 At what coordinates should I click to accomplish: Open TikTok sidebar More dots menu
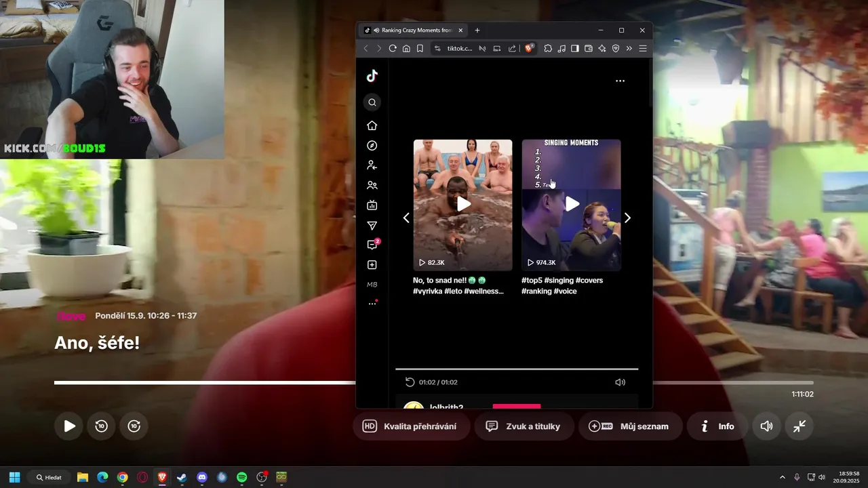[x=372, y=304]
